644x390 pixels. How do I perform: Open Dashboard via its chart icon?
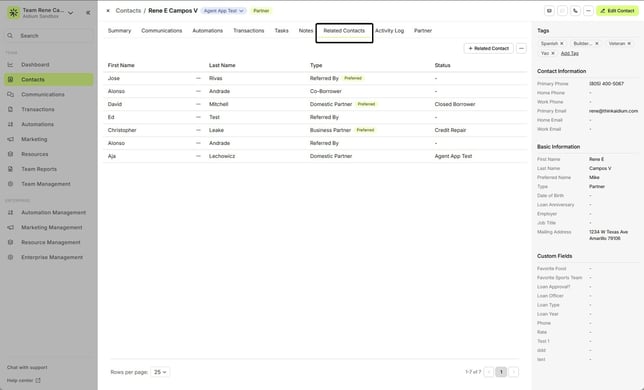click(x=10, y=64)
